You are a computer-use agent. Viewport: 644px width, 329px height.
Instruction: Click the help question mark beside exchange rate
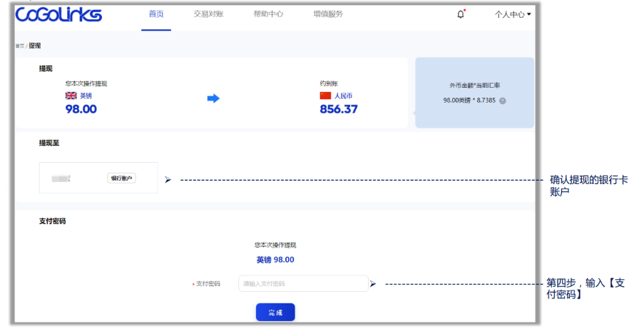coord(502,101)
